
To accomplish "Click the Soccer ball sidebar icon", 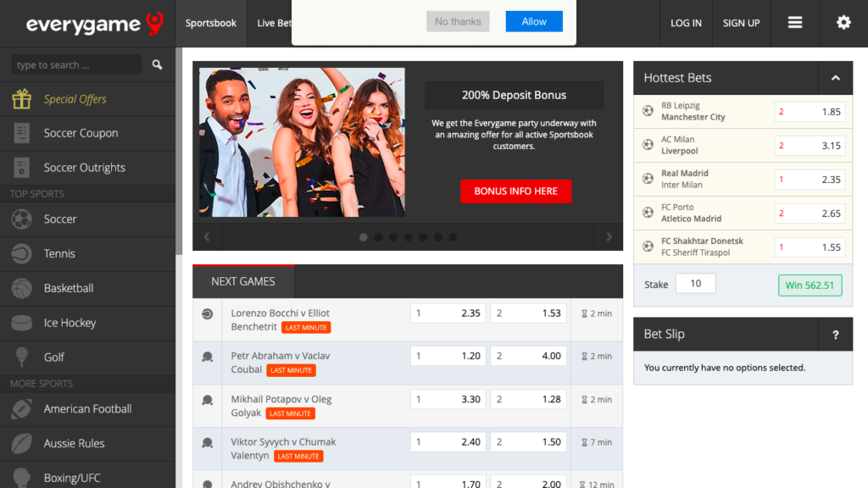I will (x=21, y=219).
